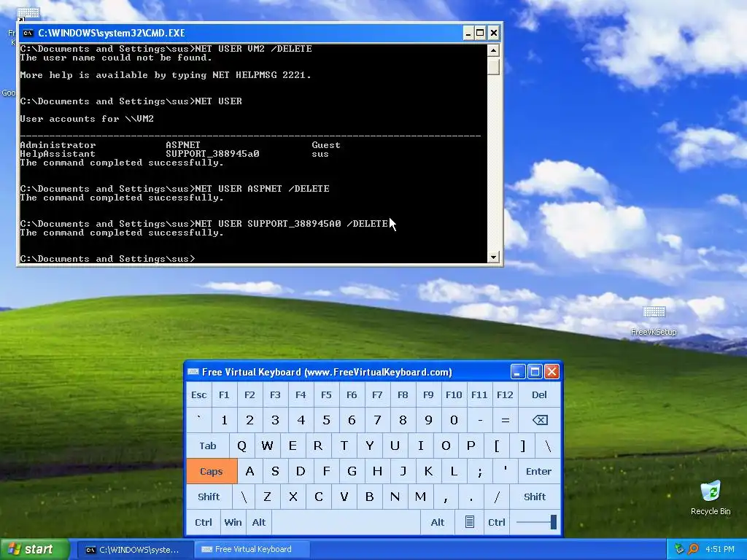
Task: Click the number 5 key
Action: (326, 420)
